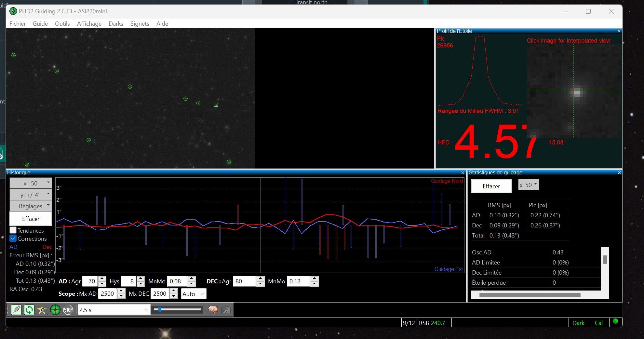Screen dimensions: 644x339
Task: Adjust the screen gamma slider
Action: point(178,310)
